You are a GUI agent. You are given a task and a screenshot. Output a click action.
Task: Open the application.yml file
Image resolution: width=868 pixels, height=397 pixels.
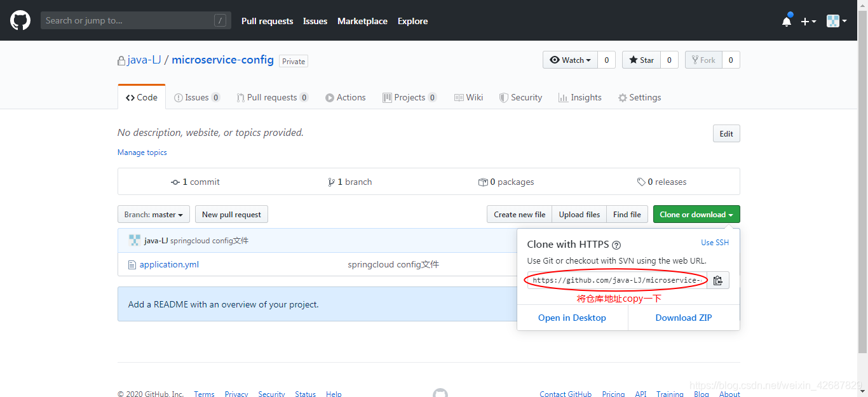[x=169, y=264]
